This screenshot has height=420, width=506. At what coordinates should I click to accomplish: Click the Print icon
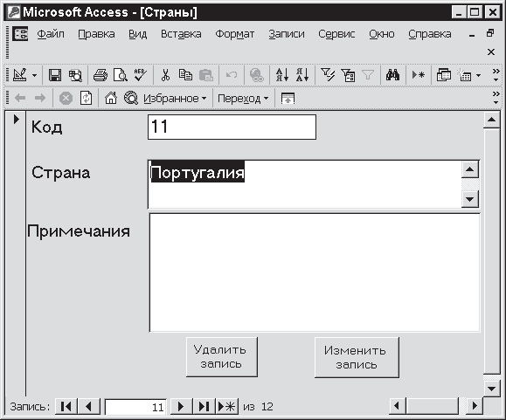click(101, 75)
